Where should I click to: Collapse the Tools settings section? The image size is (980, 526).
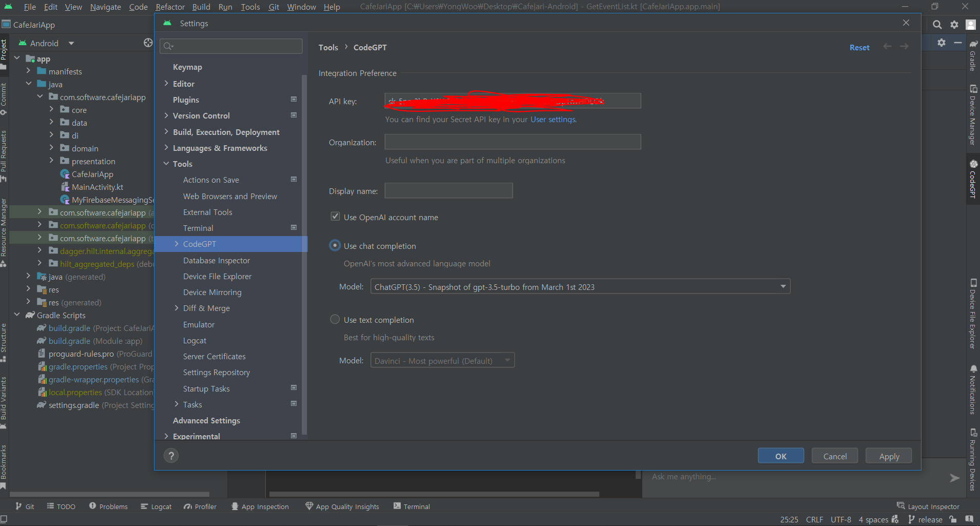[x=166, y=164]
